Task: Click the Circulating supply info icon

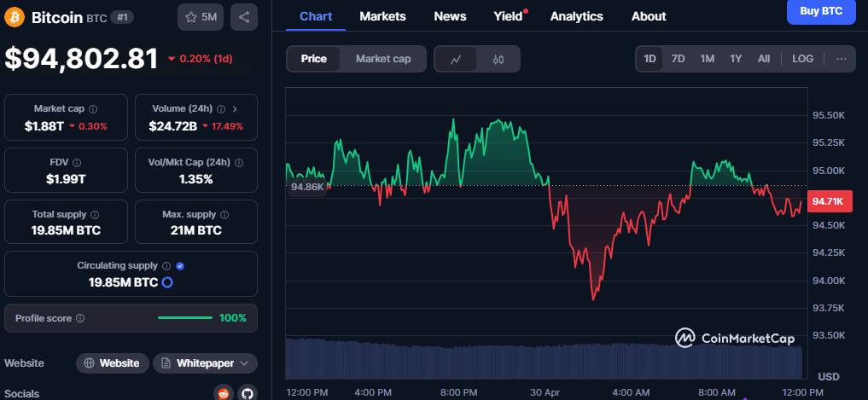Action: 166,266
